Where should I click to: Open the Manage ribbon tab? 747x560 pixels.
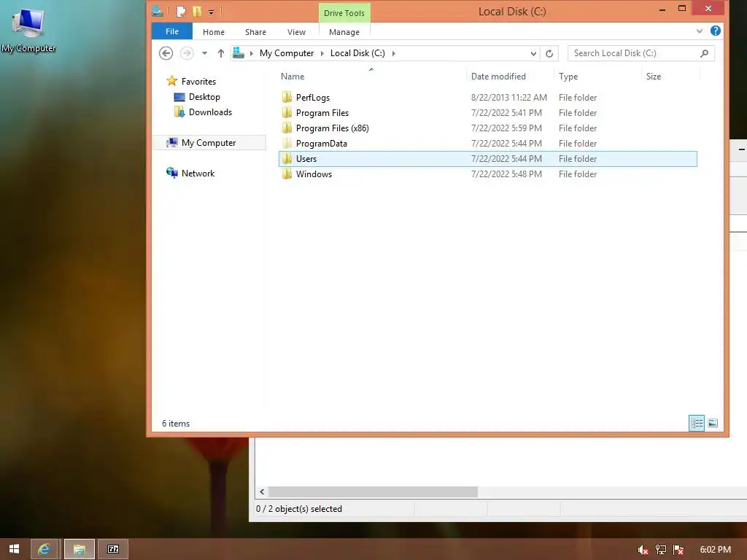click(344, 32)
